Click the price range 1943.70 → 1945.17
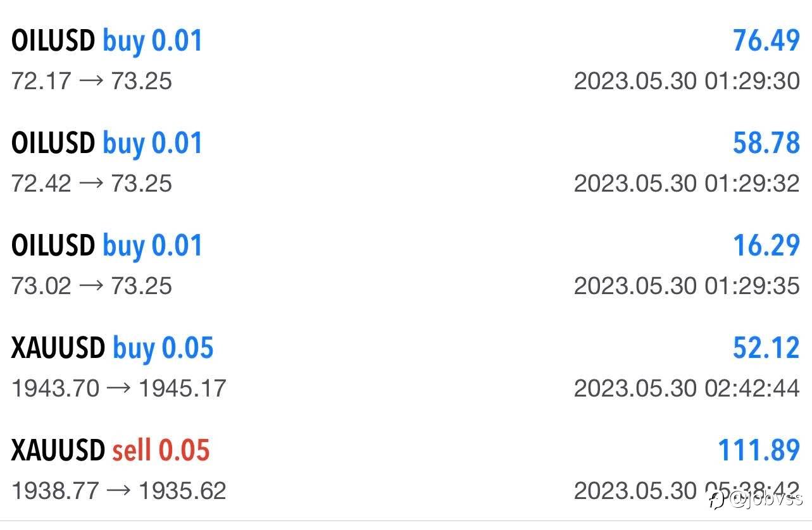Viewport: 812px width, 530px height. (119, 388)
